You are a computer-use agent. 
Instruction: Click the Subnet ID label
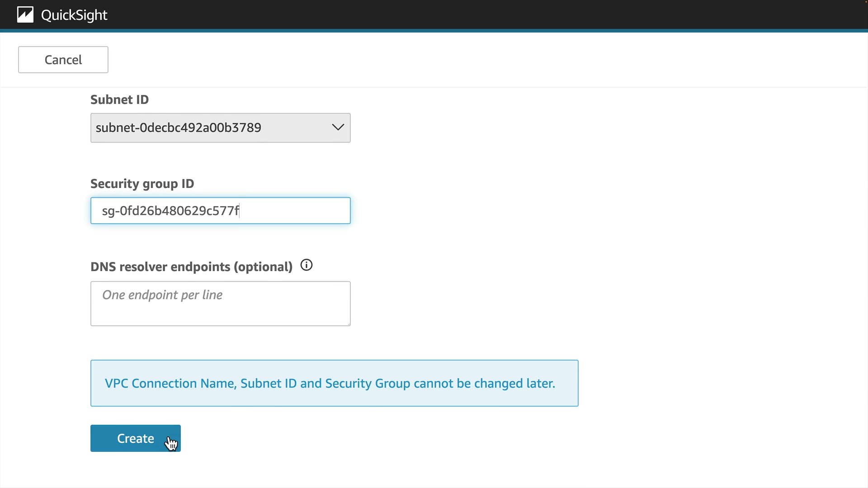119,100
